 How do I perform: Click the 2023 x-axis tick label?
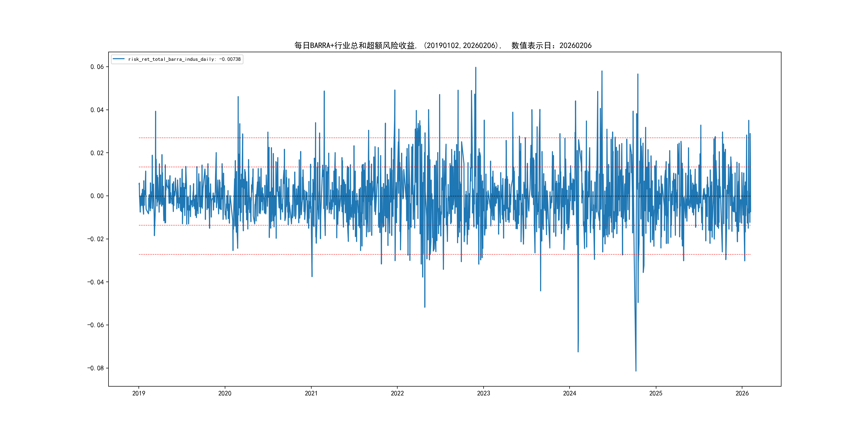point(484,393)
